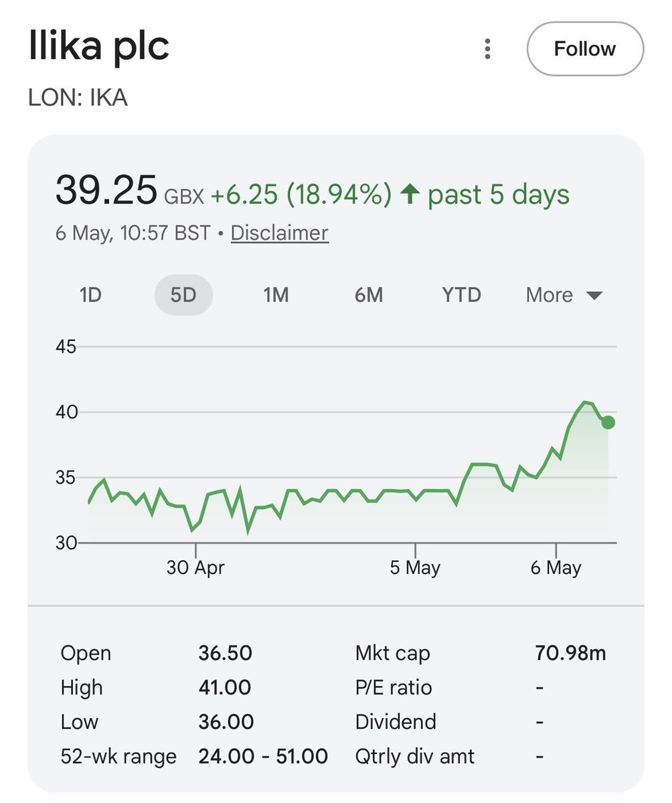Viewport: 672px width, 803px height.
Task: Click the 6 May axis label
Action: pos(556,568)
